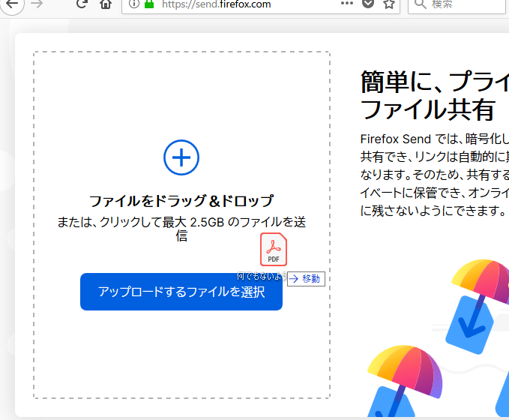
Task: Click the 移動 drag tooltip
Action: 306,279
